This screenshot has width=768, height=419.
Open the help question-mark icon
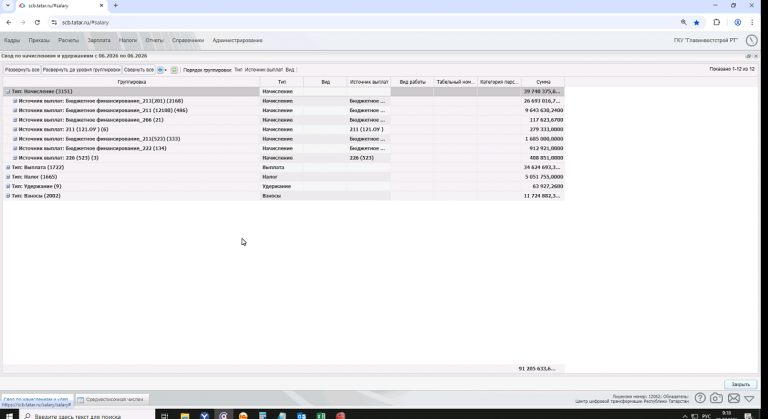[700, 398]
